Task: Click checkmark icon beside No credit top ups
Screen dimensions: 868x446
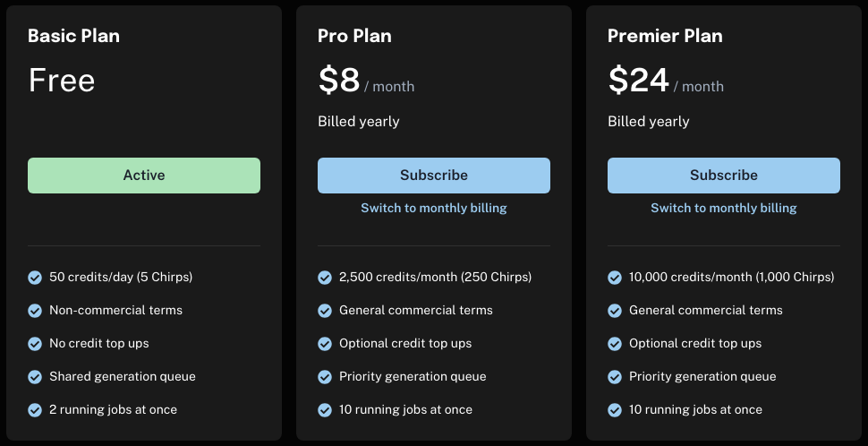Action: (35, 344)
